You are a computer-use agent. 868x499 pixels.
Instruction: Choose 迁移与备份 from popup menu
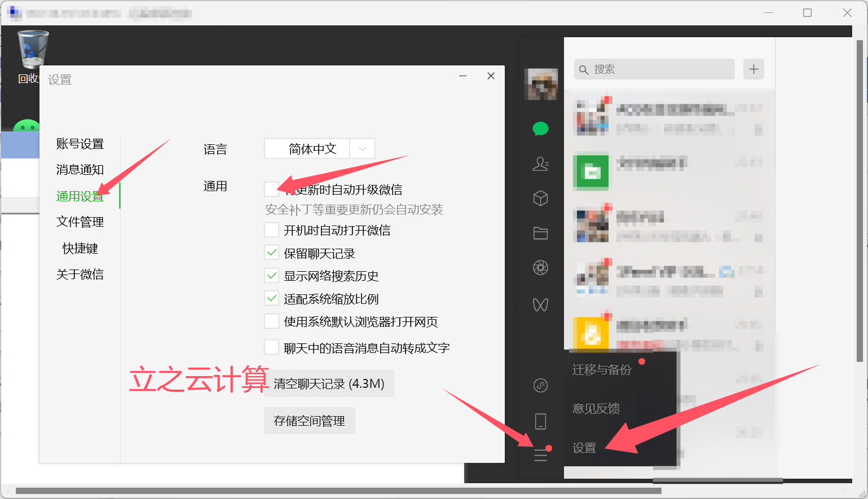tap(602, 369)
